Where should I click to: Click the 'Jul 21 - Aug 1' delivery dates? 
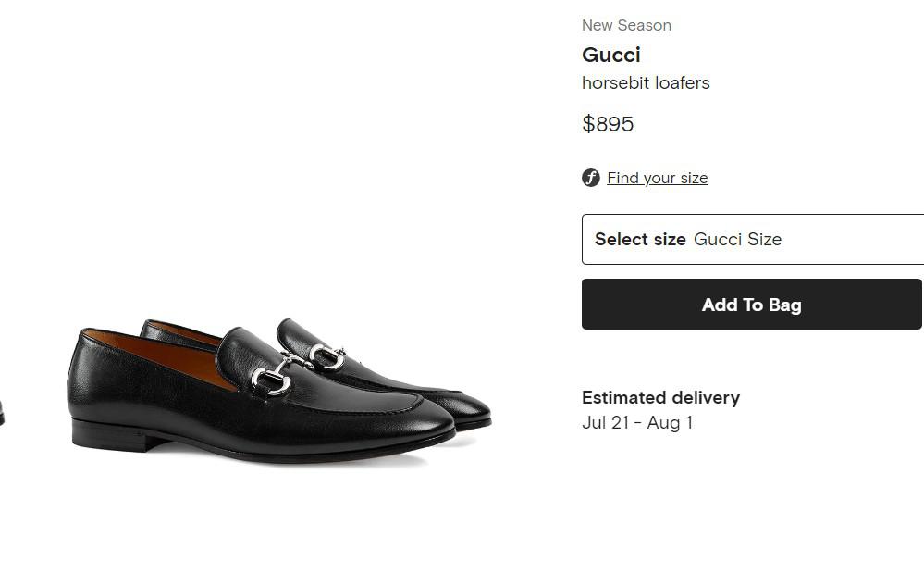click(x=637, y=423)
